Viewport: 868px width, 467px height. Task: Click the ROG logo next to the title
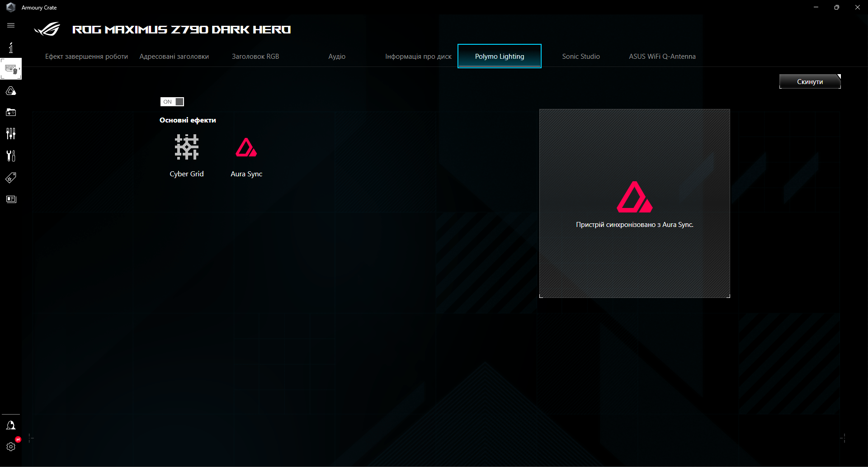coord(47,29)
